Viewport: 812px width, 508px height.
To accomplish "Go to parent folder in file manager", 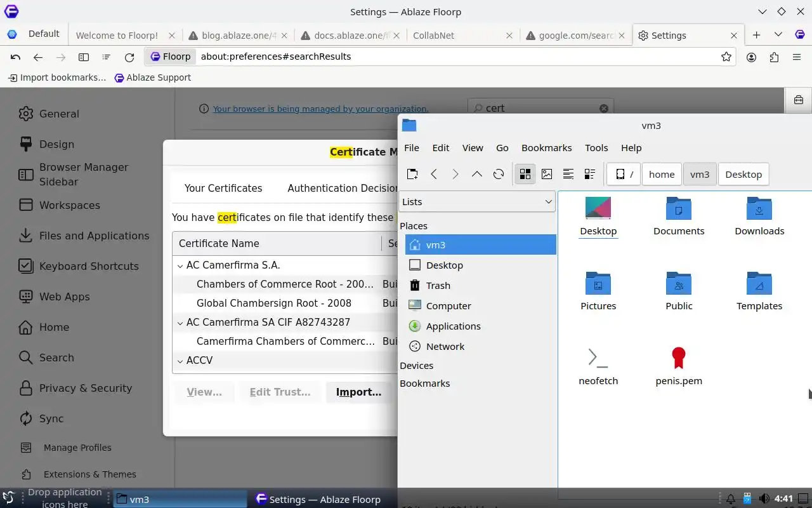I will [477, 174].
